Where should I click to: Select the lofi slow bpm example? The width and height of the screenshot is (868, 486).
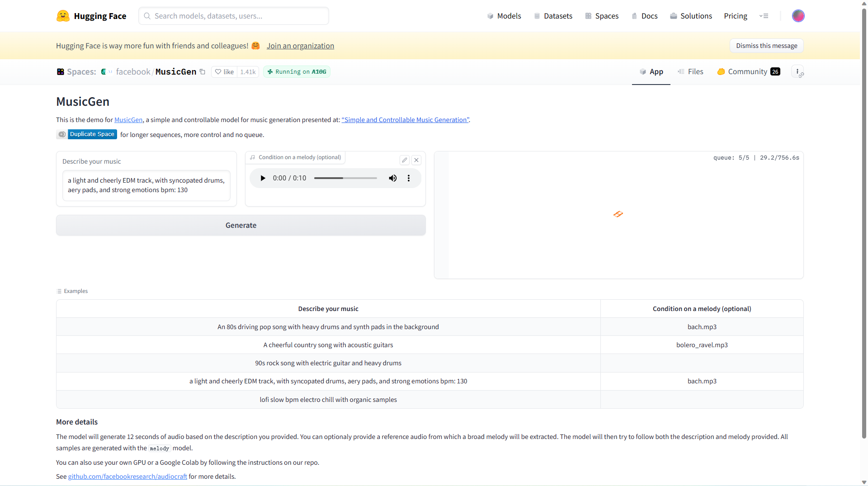pos(328,400)
